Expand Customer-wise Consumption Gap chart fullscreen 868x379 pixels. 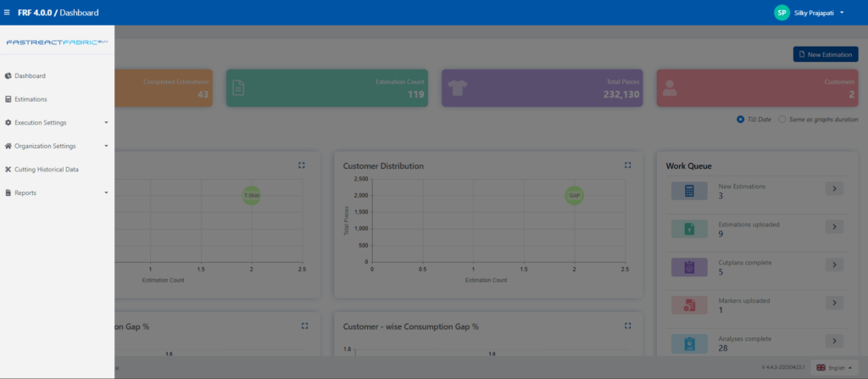627,326
